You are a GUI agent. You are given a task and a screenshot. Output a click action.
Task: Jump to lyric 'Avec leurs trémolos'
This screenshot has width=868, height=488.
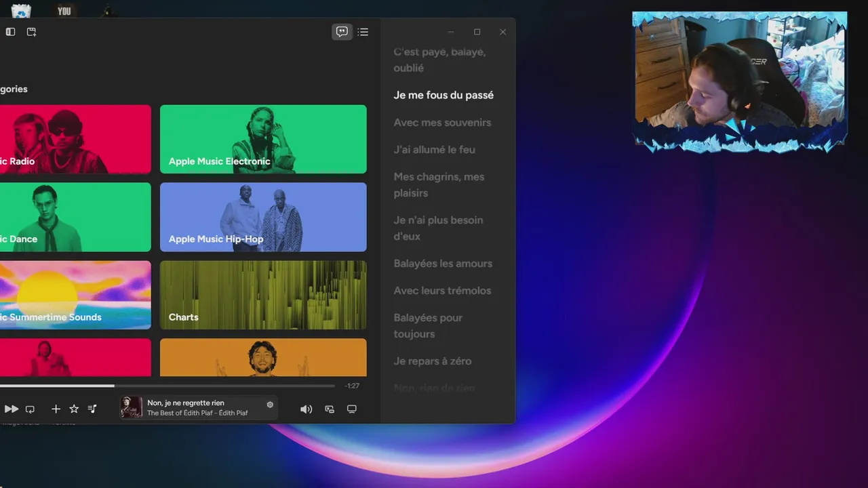click(x=442, y=291)
